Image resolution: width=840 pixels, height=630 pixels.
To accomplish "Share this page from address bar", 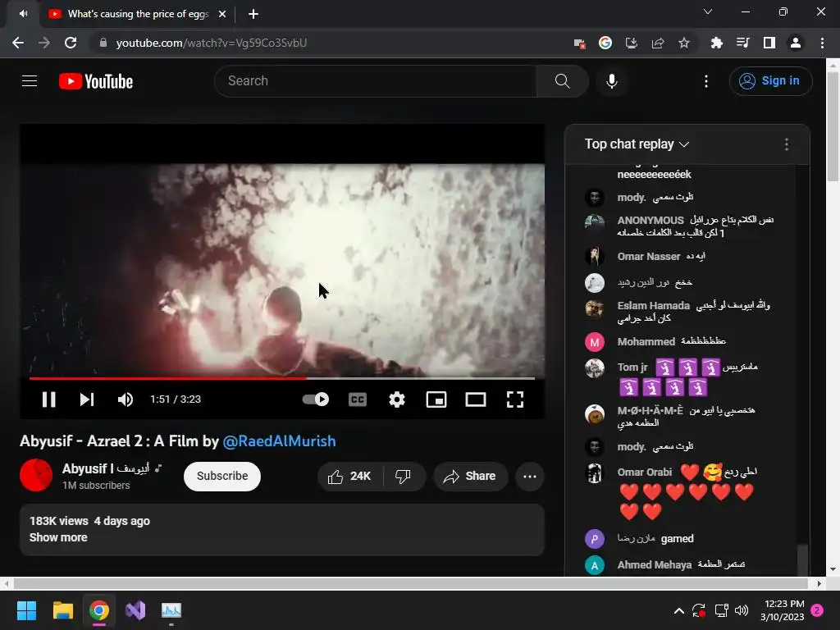I will point(658,43).
